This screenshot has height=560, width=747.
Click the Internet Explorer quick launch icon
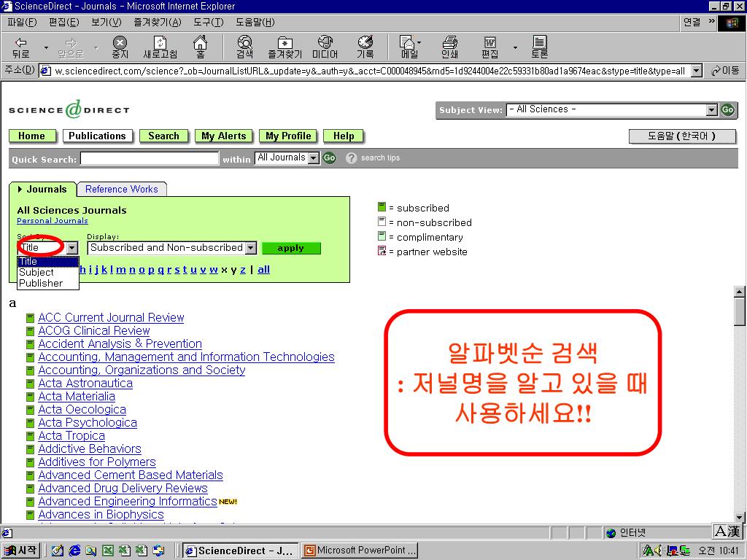tap(74, 551)
